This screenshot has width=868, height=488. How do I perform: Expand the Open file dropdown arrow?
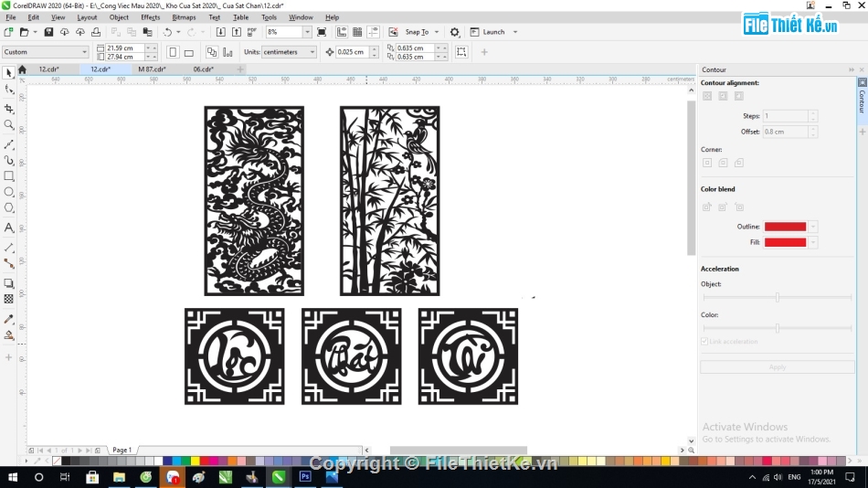pos(35,32)
